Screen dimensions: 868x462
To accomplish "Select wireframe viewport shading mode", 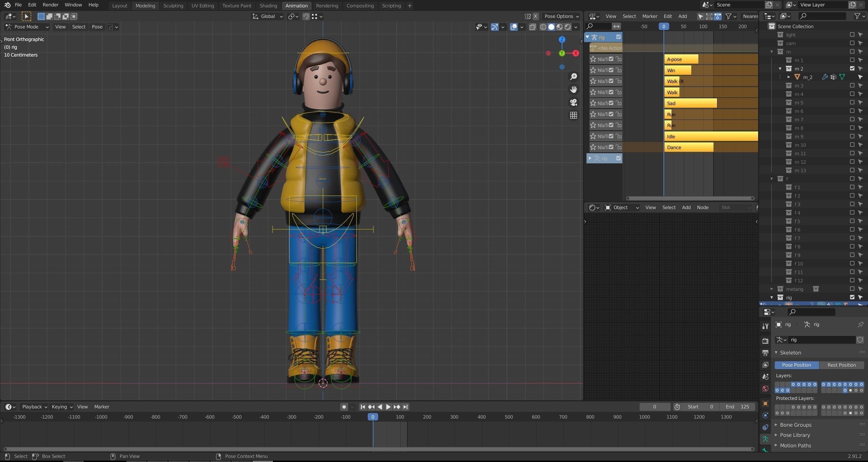I will [543, 27].
